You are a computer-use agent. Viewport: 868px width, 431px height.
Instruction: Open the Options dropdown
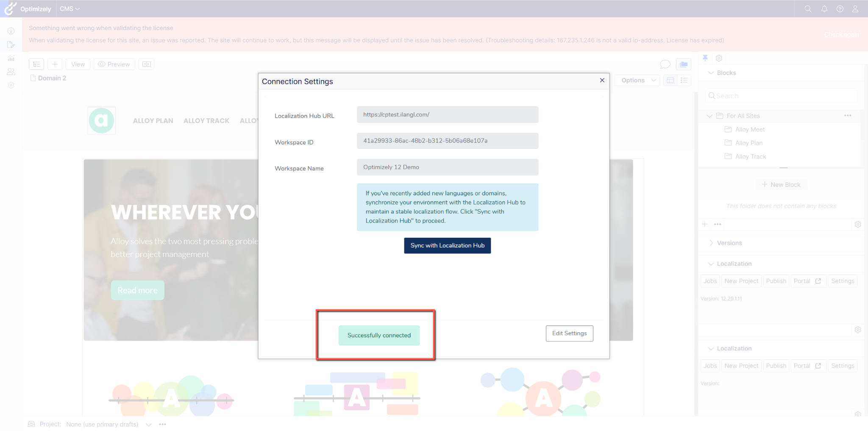638,80
